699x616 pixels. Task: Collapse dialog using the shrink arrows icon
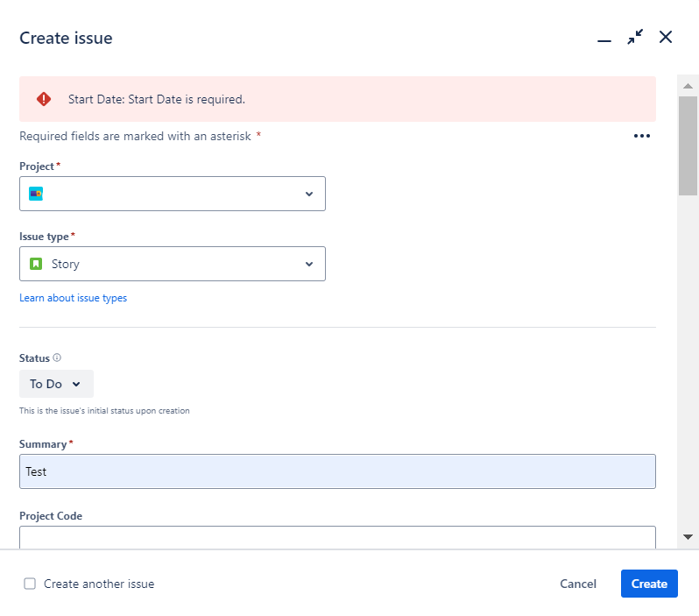coord(635,38)
